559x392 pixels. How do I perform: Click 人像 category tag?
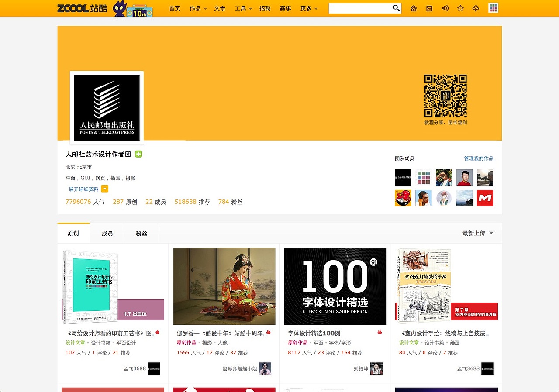(x=223, y=343)
